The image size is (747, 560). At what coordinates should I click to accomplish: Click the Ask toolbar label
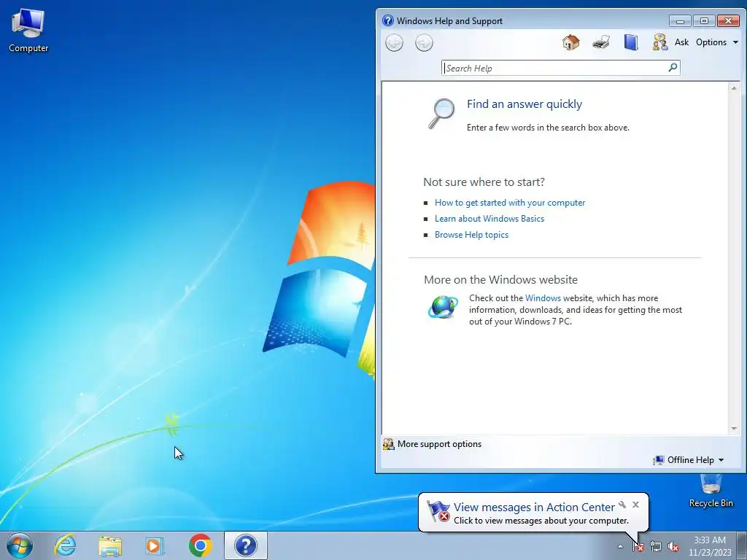(x=682, y=42)
